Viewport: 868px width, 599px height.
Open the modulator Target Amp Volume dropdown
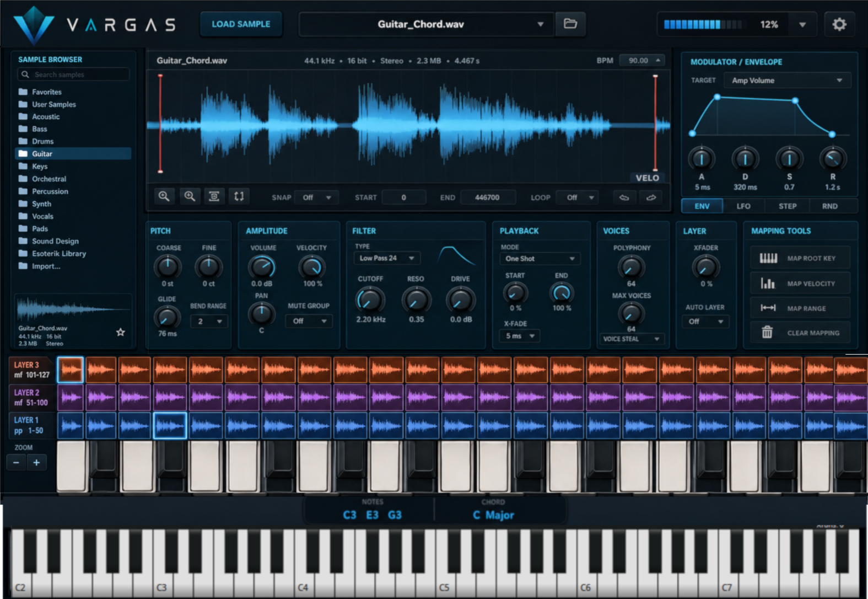[788, 81]
